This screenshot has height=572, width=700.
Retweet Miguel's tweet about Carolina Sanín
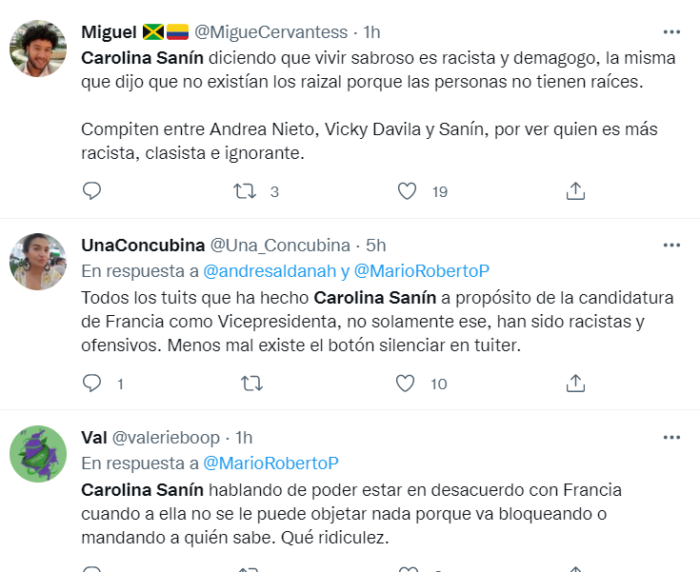point(245,190)
